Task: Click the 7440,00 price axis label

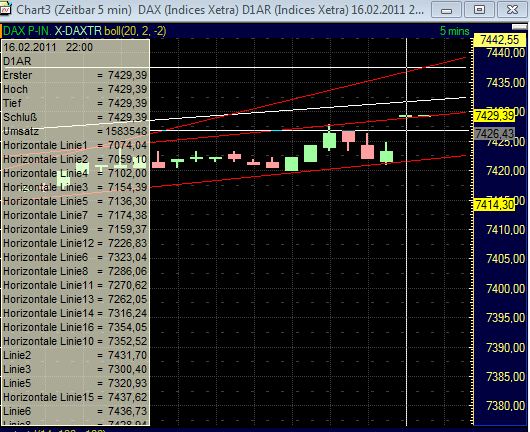Action: (x=505, y=53)
